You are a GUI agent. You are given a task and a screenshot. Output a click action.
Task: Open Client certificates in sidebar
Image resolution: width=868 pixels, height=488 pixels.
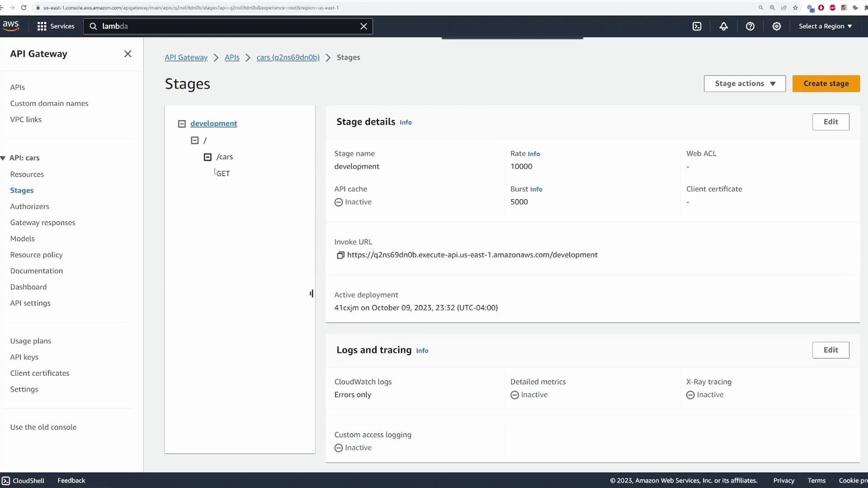click(40, 373)
